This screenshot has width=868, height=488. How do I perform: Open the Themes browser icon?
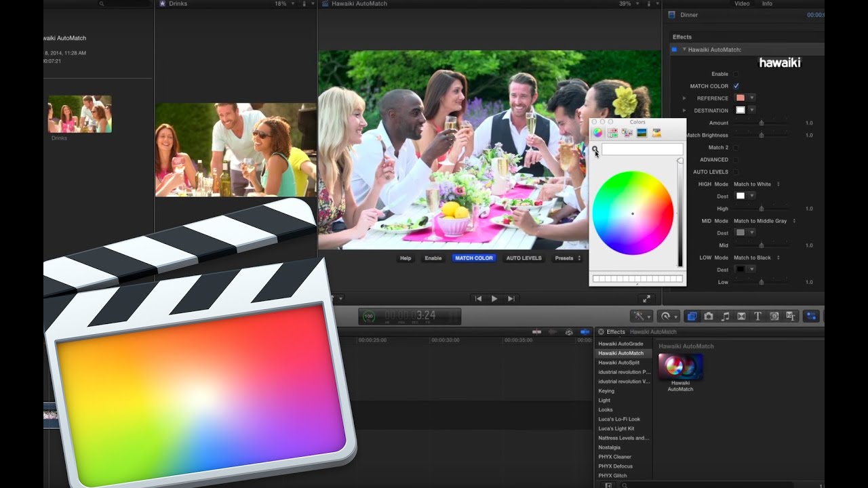click(x=790, y=316)
